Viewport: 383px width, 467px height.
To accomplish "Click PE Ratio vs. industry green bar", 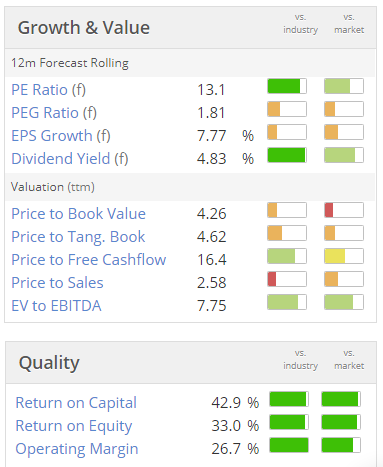I will point(287,86).
